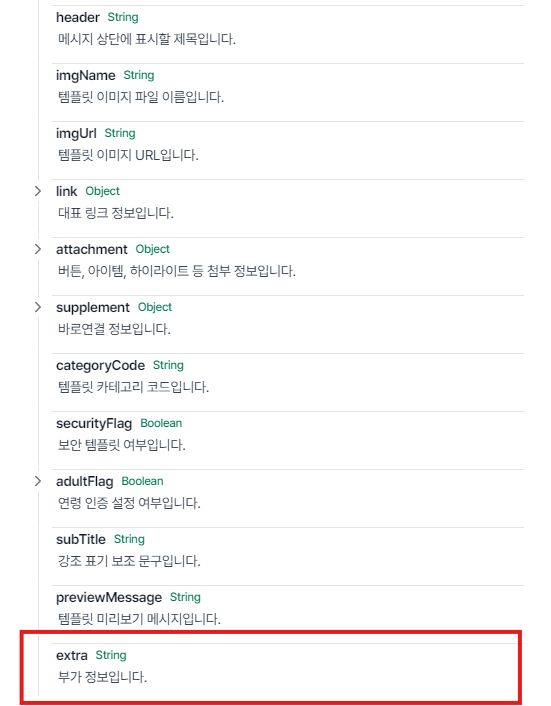Expand the supplement Object chevron
The width and height of the screenshot is (551, 706).
pyautogui.click(x=38, y=307)
